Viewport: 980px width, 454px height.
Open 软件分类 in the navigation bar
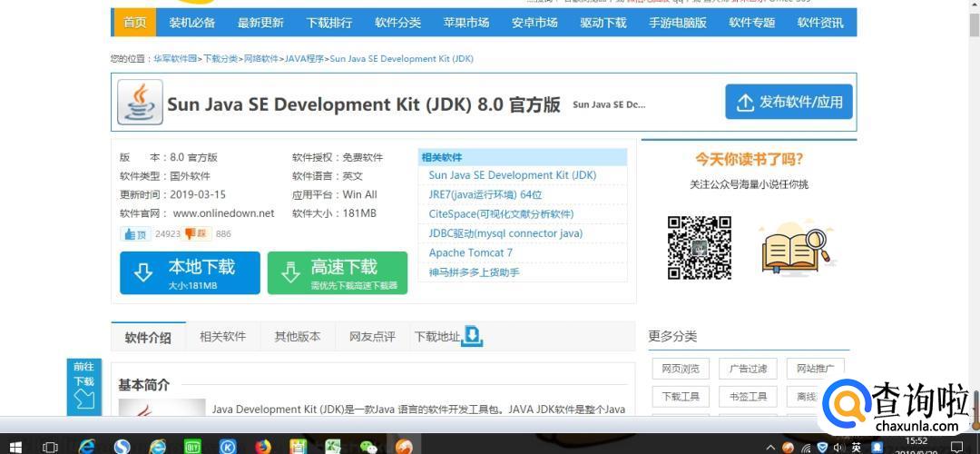(397, 23)
